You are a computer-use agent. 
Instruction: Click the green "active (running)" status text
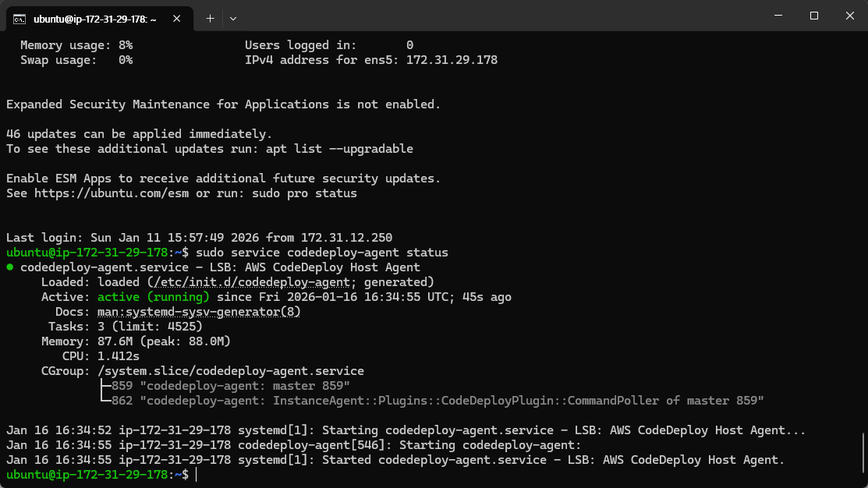coord(154,297)
